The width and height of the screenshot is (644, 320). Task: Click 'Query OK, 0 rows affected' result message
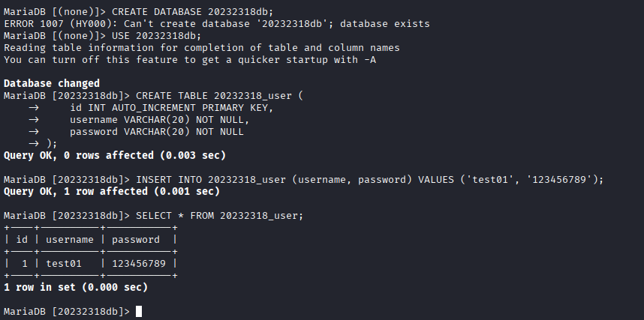(x=114, y=155)
